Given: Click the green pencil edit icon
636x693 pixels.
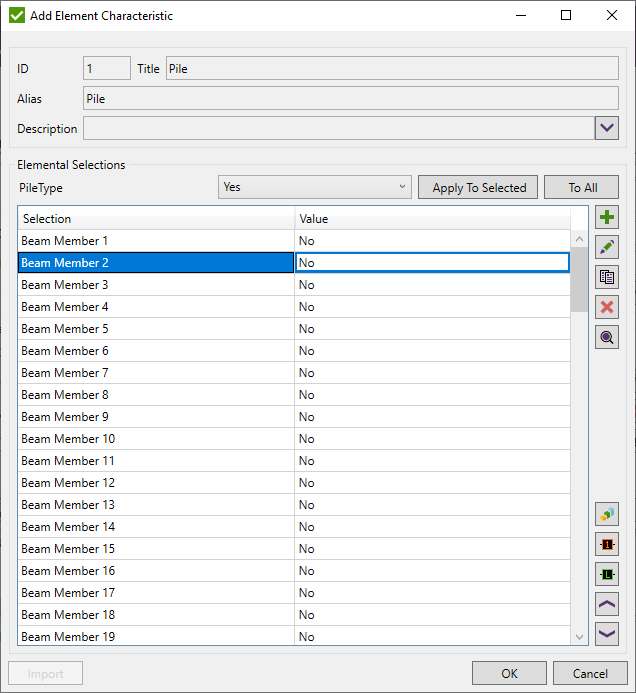Looking at the screenshot, I should point(607,247).
